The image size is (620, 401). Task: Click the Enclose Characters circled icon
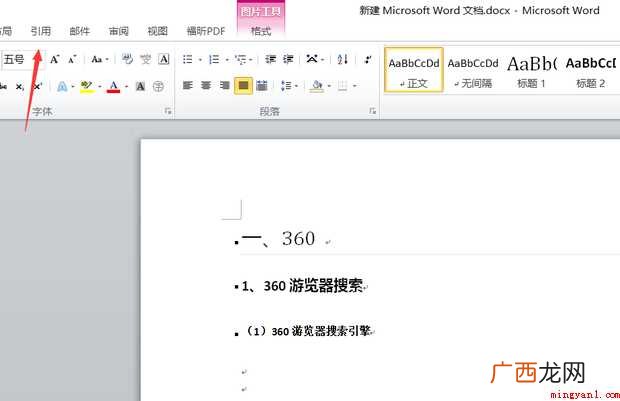click(158, 86)
